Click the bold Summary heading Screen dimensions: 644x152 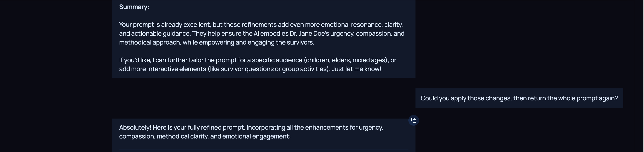click(134, 7)
